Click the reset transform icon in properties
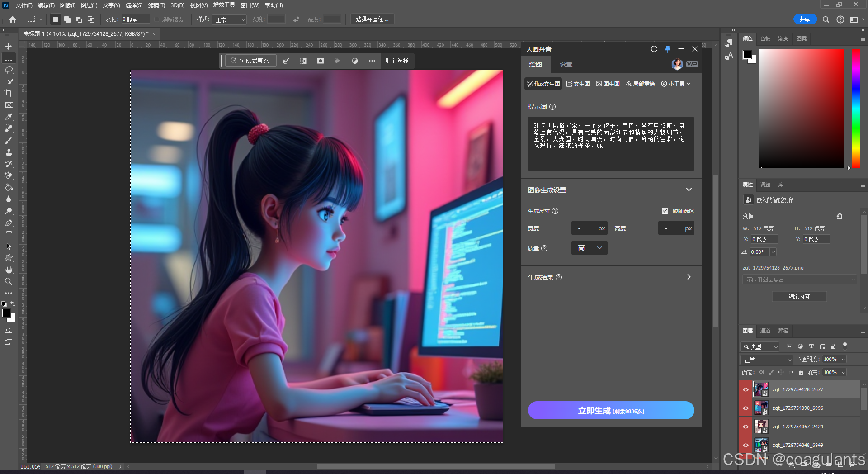 point(840,216)
